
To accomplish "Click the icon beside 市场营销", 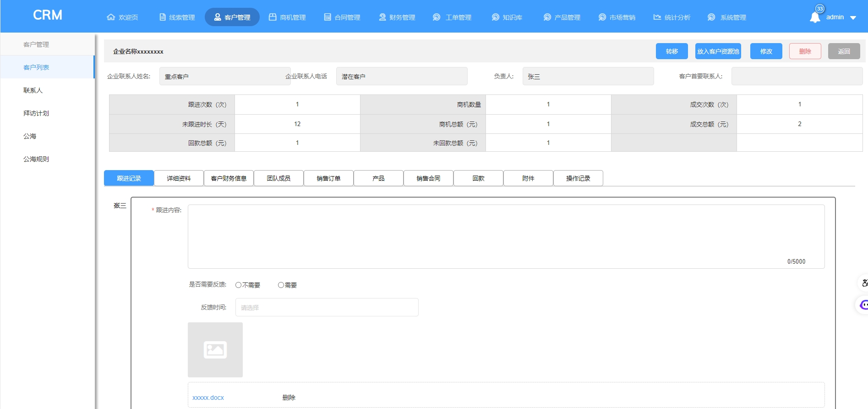I will pos(602,17).
